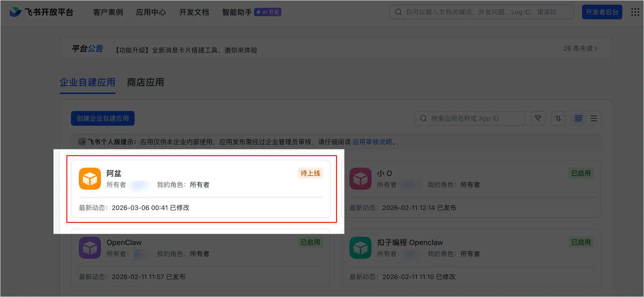The width and height of the screenshot is (644, 297).
Task: Click the 飞书个人版提示 icon
Action: (x=82, y=142)
